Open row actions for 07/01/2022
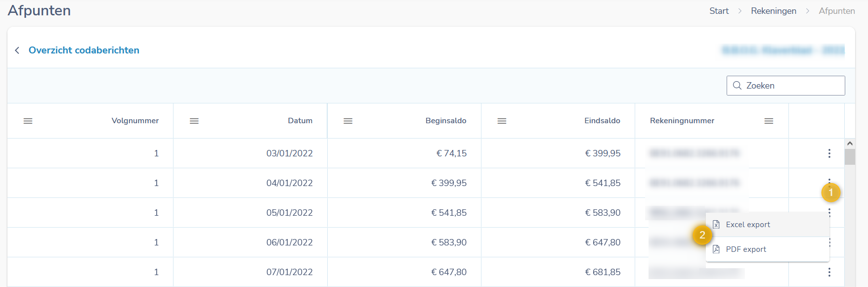This screenshot has width=868, height=287. click(829, 272)
